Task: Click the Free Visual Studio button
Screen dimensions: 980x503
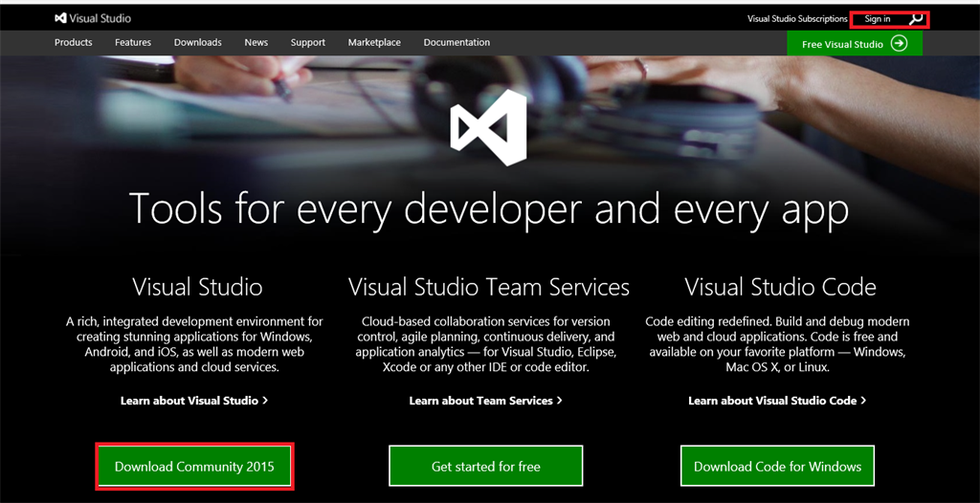Action: pos(855,44)
